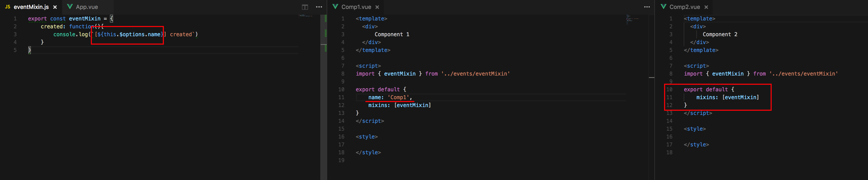Click '</style>' tag in Comp2.vue
This screenshot has height=180, width=868.
[696, 145]
